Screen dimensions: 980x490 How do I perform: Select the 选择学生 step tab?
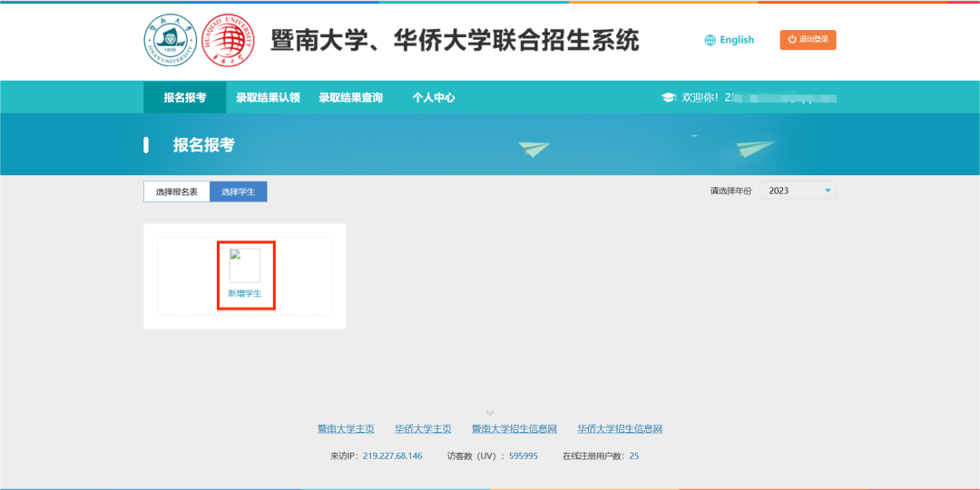[238, 191]
